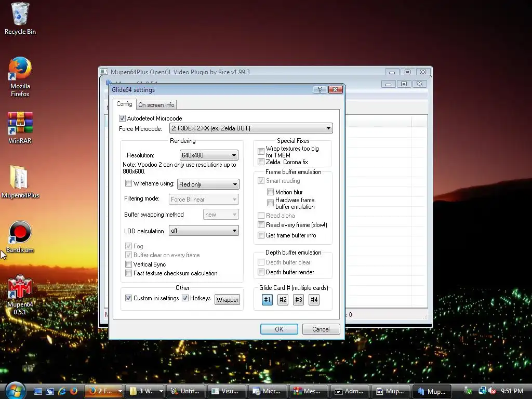
Task: Switch to On screen info tab
Action: click(156, 105)
